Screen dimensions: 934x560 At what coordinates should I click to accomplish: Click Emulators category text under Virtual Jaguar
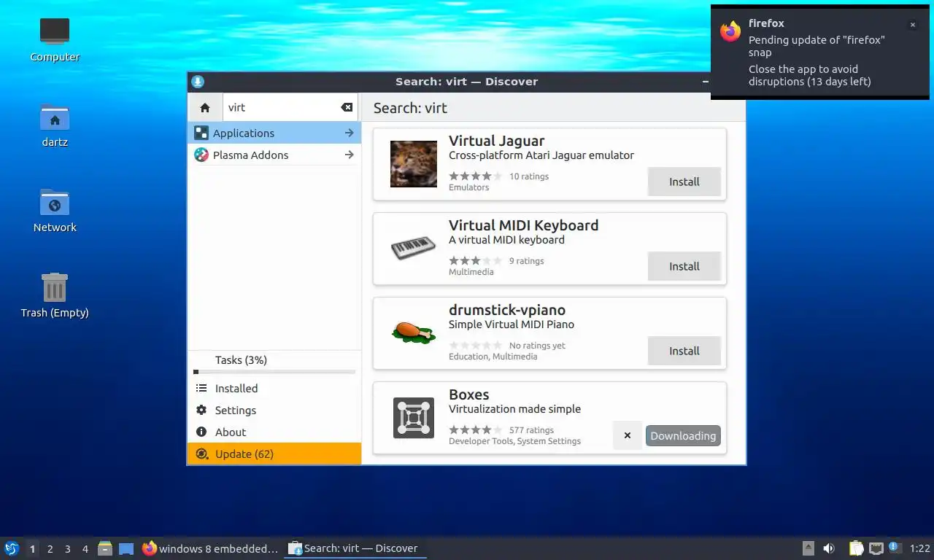[x=468, y=187]
